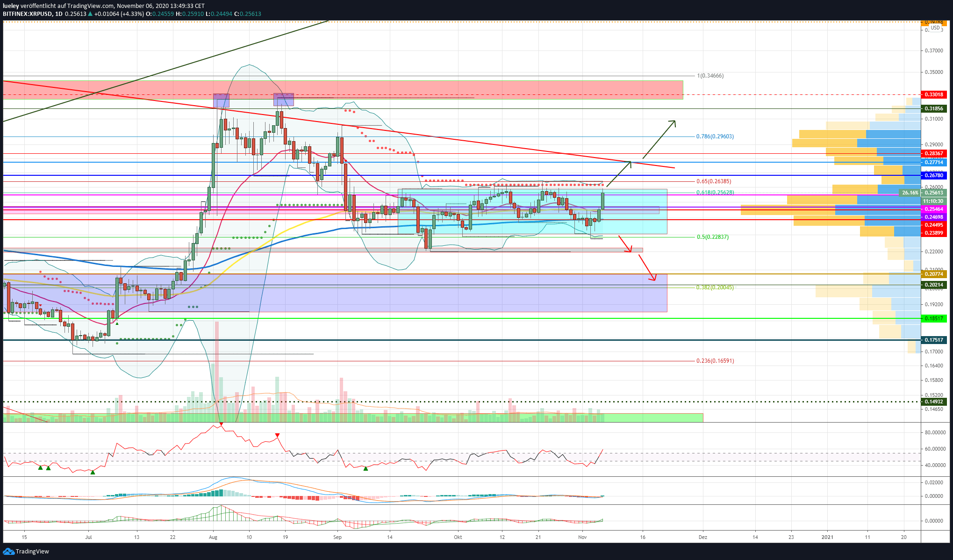Image resolution: width=953 pixels, height=560 pixels.
Task: Click the current price label 0.25613
Action: (x=934, y=193)
